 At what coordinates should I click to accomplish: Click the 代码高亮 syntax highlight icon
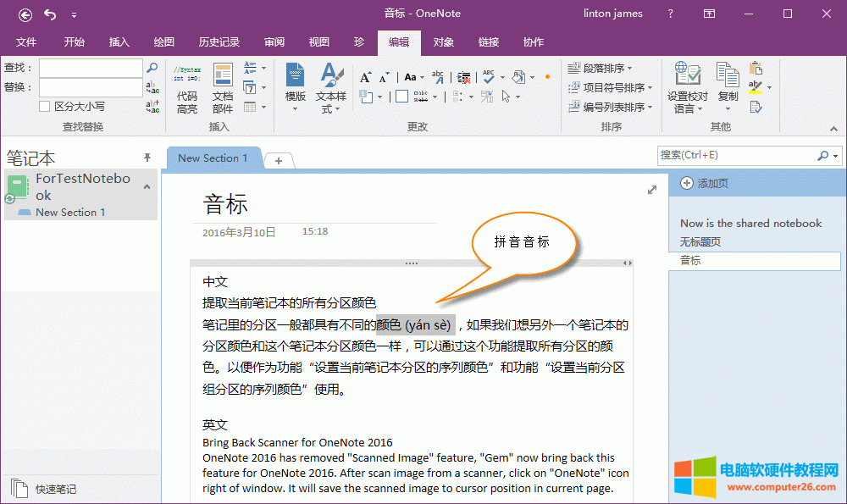[x=186, y=88]
